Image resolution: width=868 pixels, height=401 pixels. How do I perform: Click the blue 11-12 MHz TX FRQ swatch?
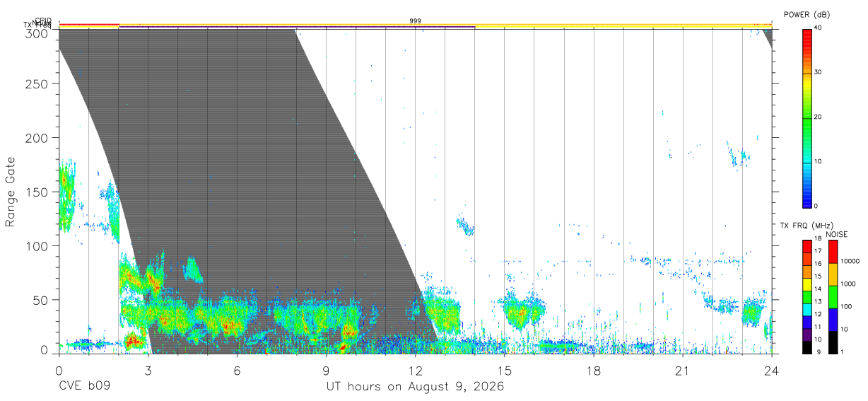[x=807, y=321]
